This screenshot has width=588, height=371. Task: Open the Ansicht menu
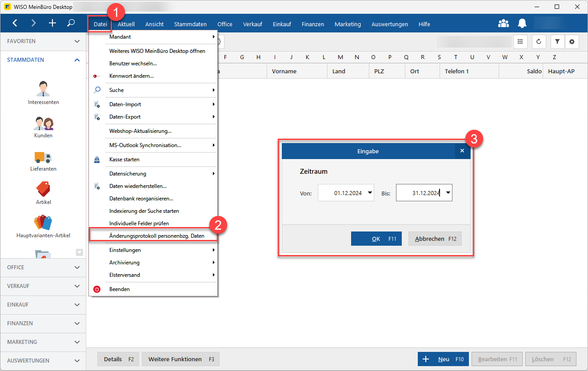tap(154, 24)
